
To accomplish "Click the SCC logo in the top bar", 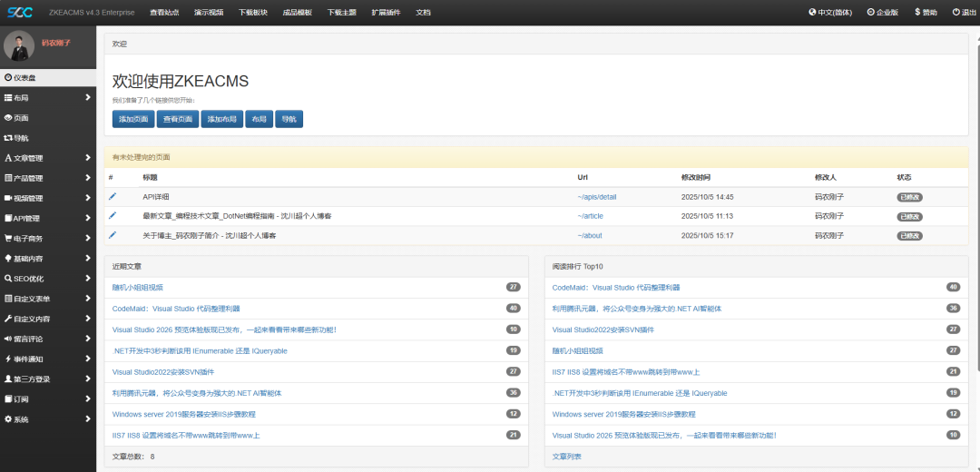I will pyautogui.click(x=19, y=13).
